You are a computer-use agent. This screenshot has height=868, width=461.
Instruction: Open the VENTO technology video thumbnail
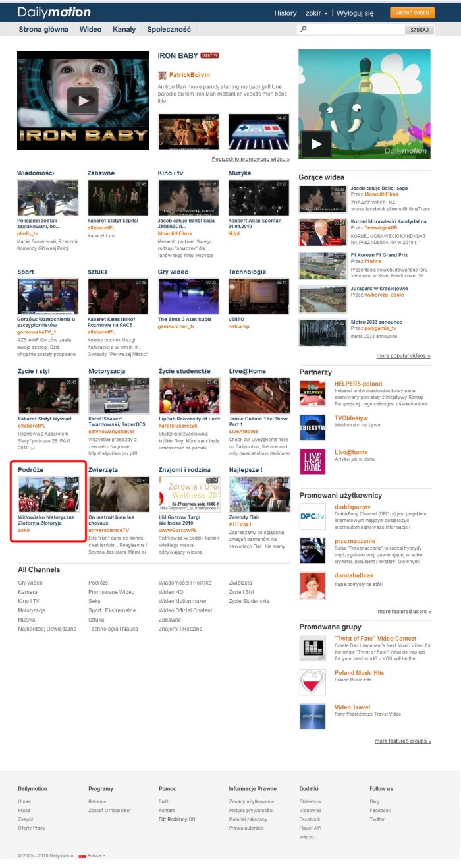[258, 297]
